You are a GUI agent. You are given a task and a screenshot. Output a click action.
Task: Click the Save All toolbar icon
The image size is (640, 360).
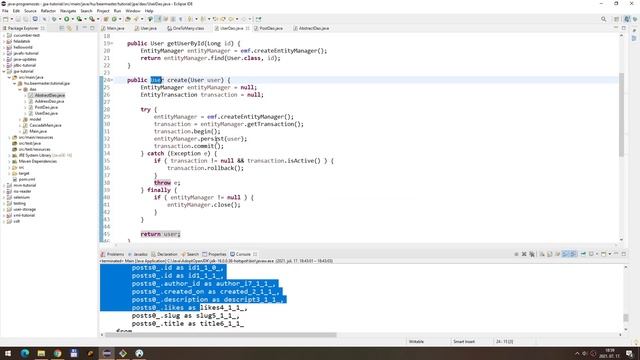pyautogui.click(x=26, y=19)
